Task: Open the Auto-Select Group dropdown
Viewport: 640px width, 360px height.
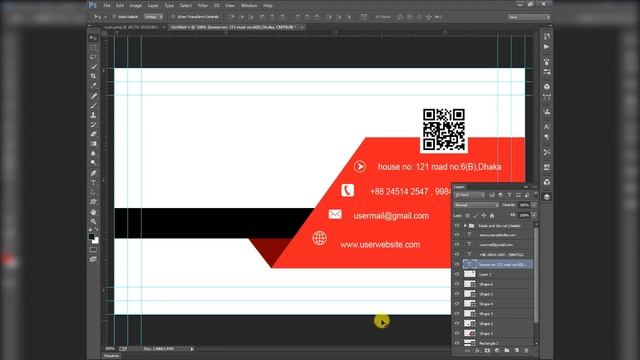Action: (153, 17)
